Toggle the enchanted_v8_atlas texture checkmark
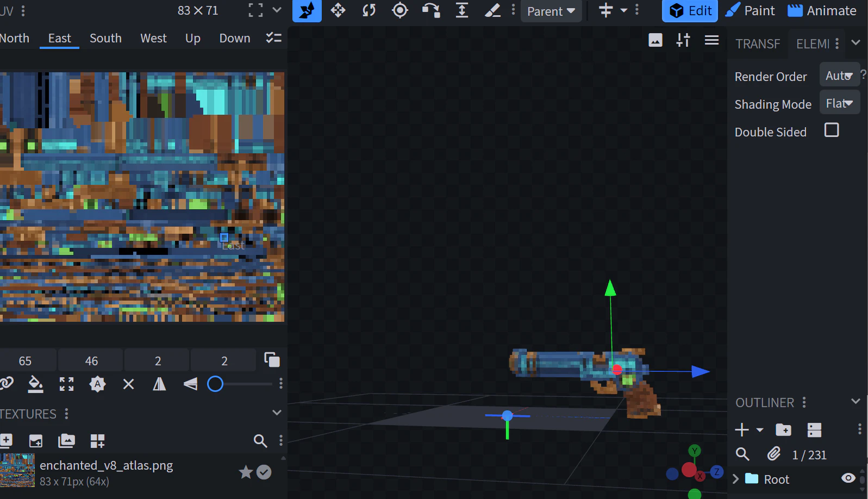Viewport: 868px width, 499px height. [264, 472]
